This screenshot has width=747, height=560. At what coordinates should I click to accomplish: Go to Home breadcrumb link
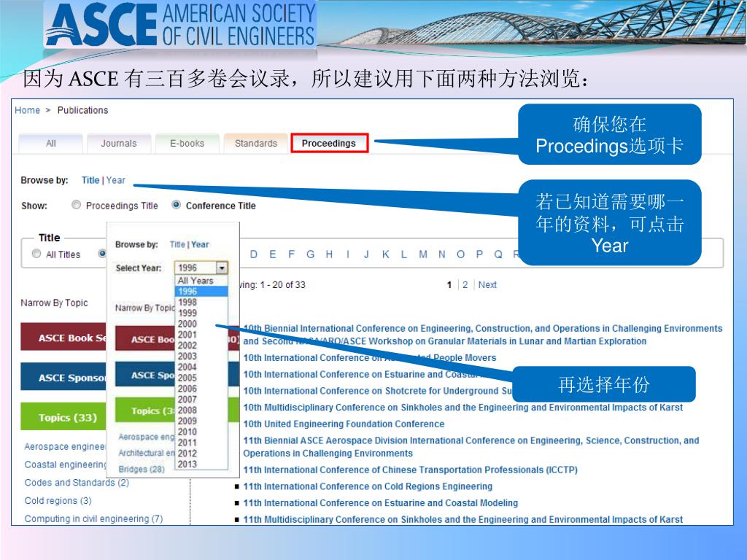(27, 111)
